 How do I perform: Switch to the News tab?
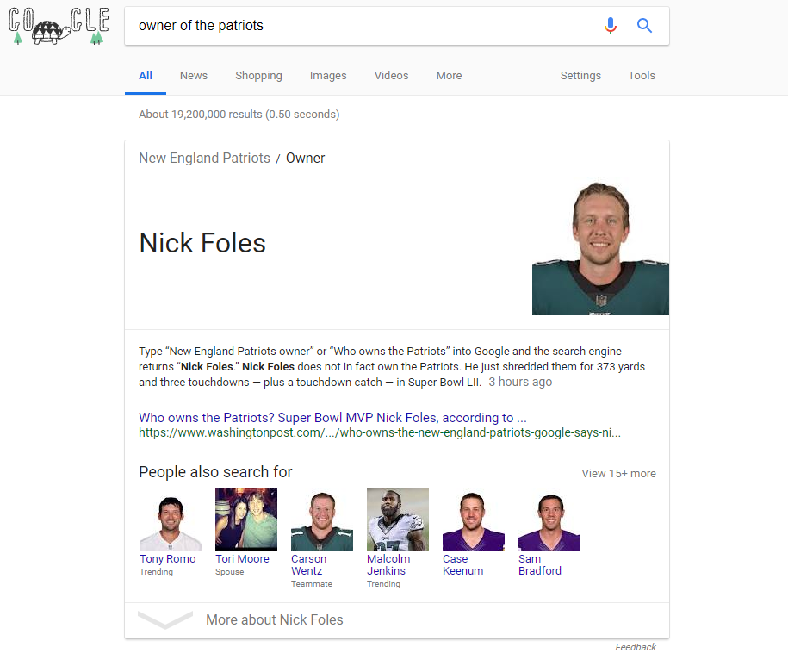194,76
